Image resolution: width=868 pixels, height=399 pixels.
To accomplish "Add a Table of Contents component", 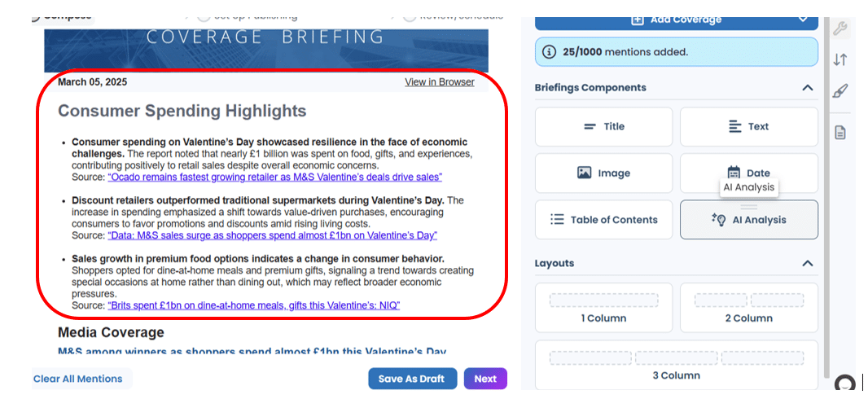I will pyautogui.click(x=603, y=220).
